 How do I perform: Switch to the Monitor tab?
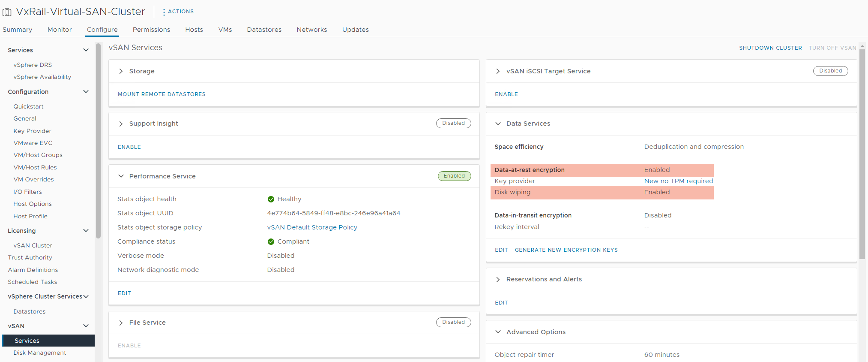pyautogui.click(x=60, y=30)
